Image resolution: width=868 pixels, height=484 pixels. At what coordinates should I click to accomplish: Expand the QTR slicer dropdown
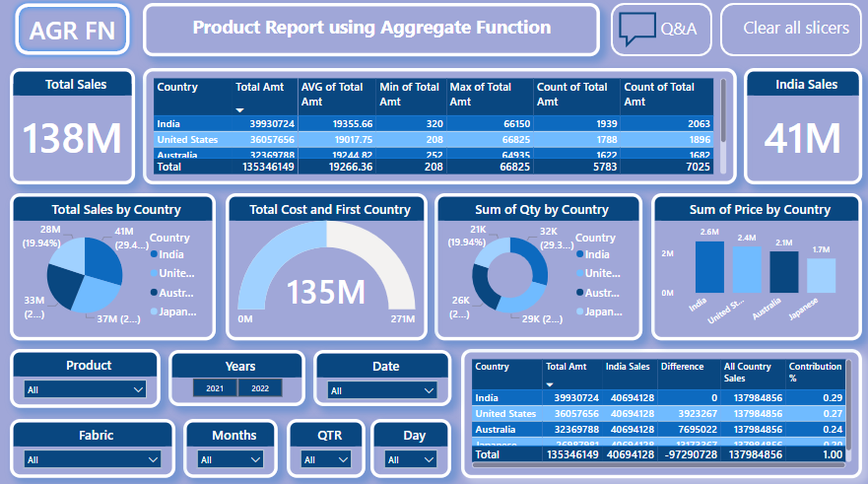[x=326, y=459]
